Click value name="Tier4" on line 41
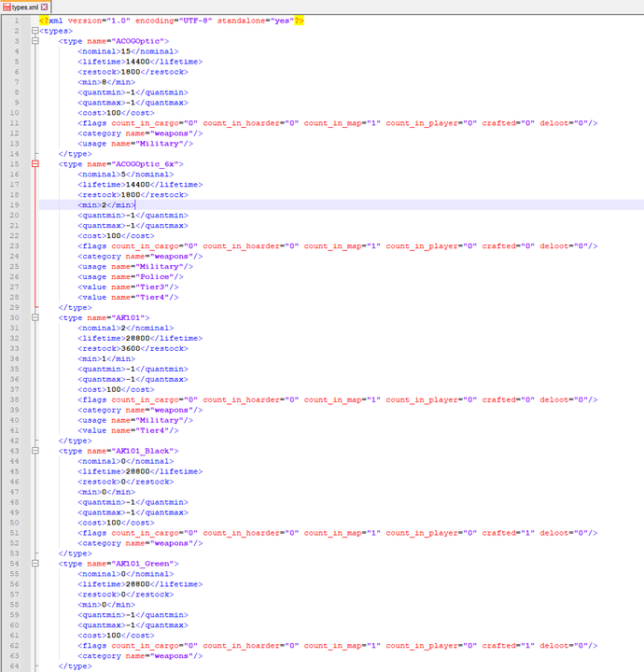The image size is (644, 672). (128, 430)
